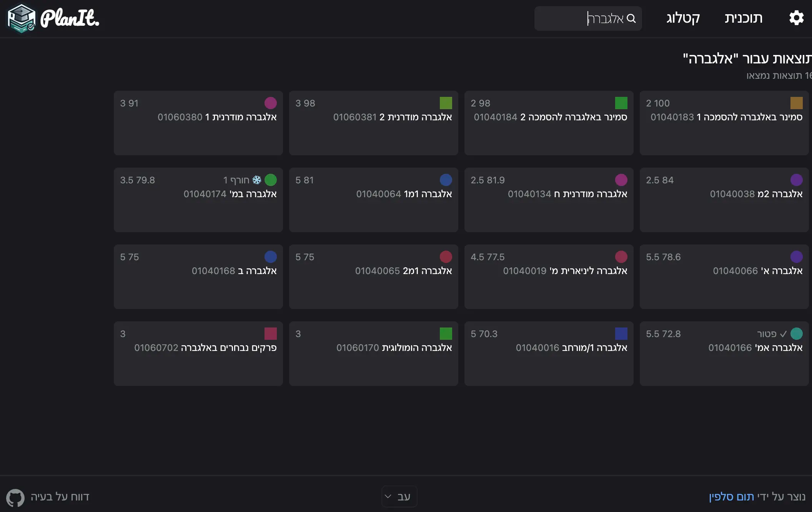Open settings via the gear icon
Screen dimensions: 812x512
coord(796,18)
